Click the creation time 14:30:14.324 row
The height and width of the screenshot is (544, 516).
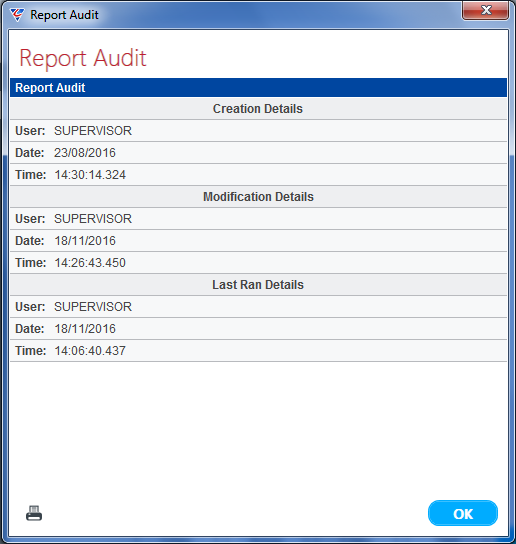(258, 175)
